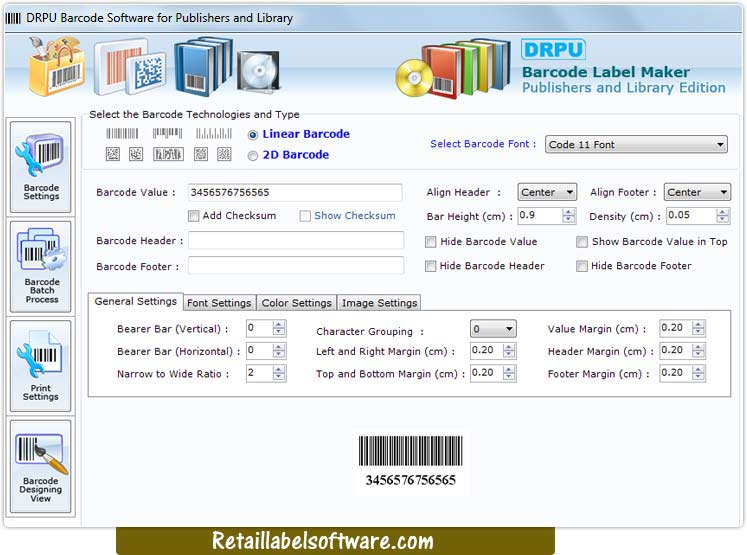Increase Bearer Bar (Vertical) value

tap(279, 324)
